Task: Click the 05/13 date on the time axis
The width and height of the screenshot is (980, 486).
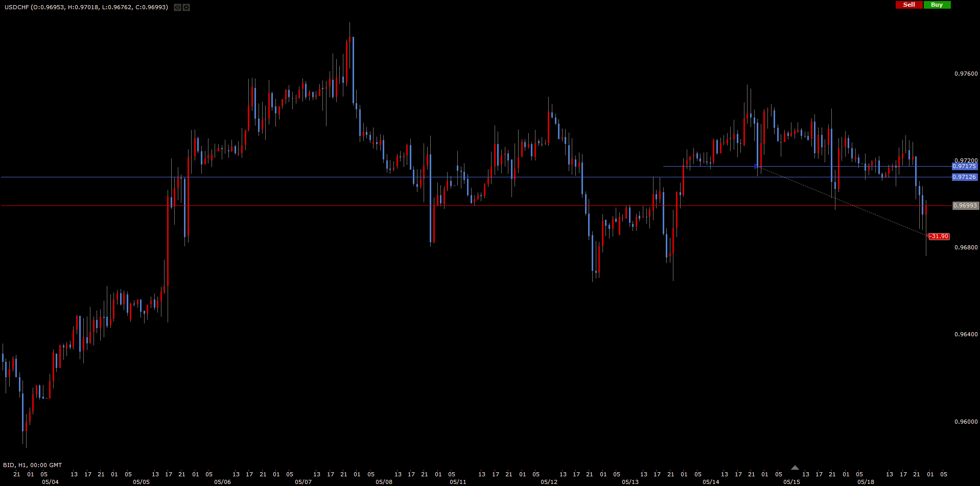Action: tap(630, 482)
